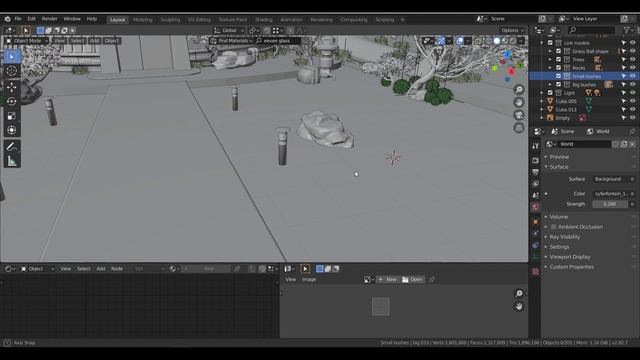The image size is (640, 360).
Task: Open the Window menu
Action: [72, 19]
